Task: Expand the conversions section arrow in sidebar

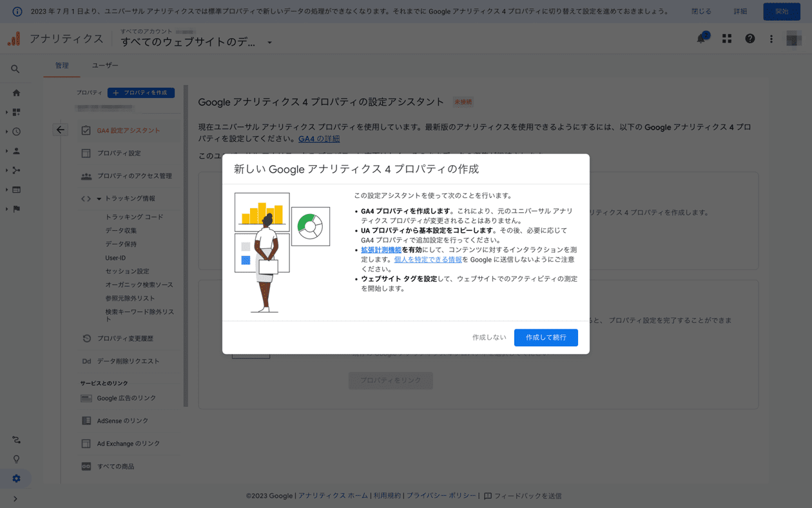Action: [7, 209]
